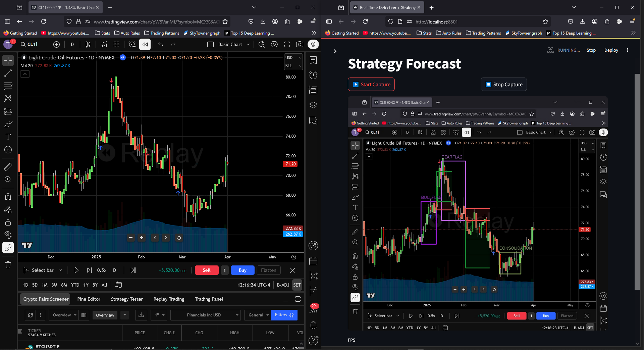
Task: Expand the Select bar dropdown
Action: pos(43,270)
